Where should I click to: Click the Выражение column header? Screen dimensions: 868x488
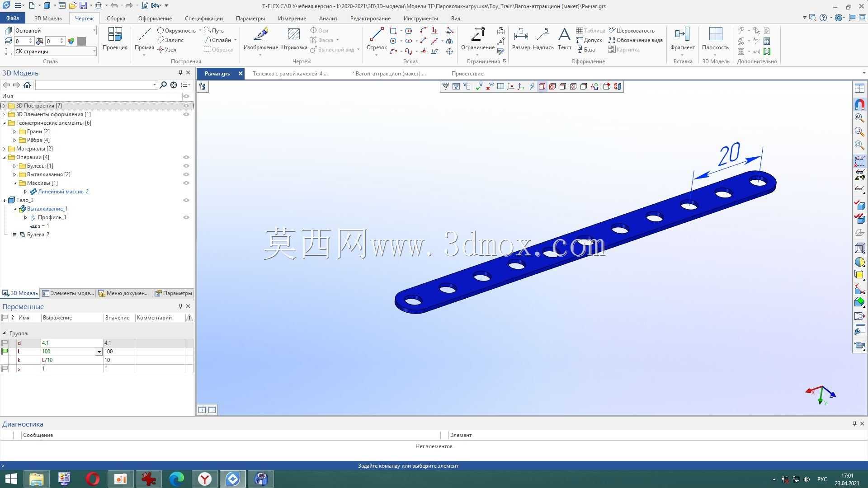72,318
